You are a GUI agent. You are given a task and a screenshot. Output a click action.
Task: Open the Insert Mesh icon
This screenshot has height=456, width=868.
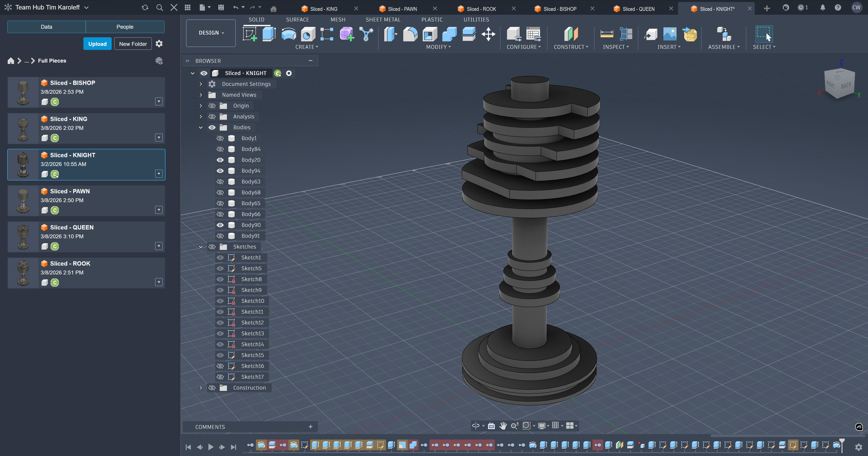pos(690,34)
